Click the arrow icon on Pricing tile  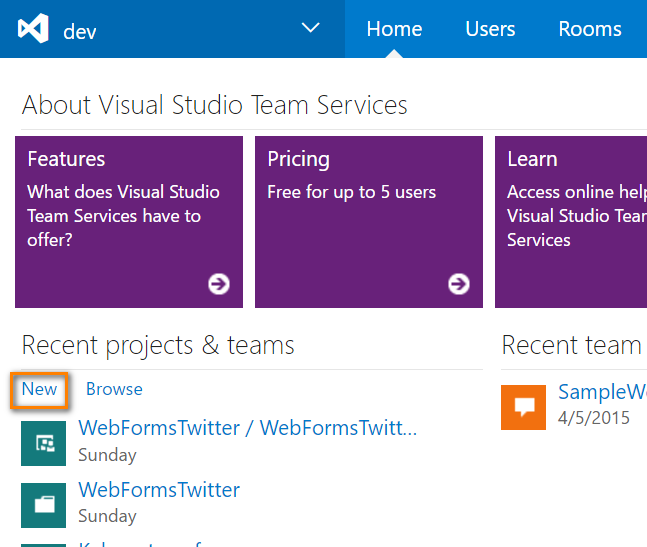coord(459,284)
